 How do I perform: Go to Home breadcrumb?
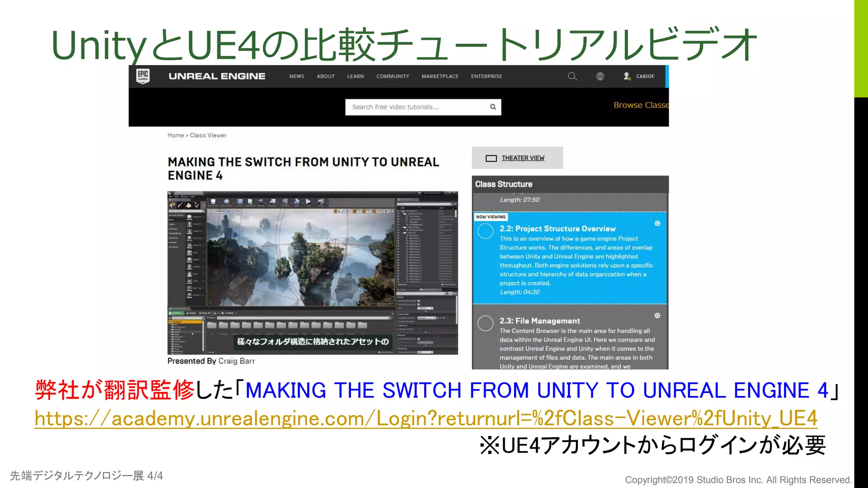[x=175, y=135]
